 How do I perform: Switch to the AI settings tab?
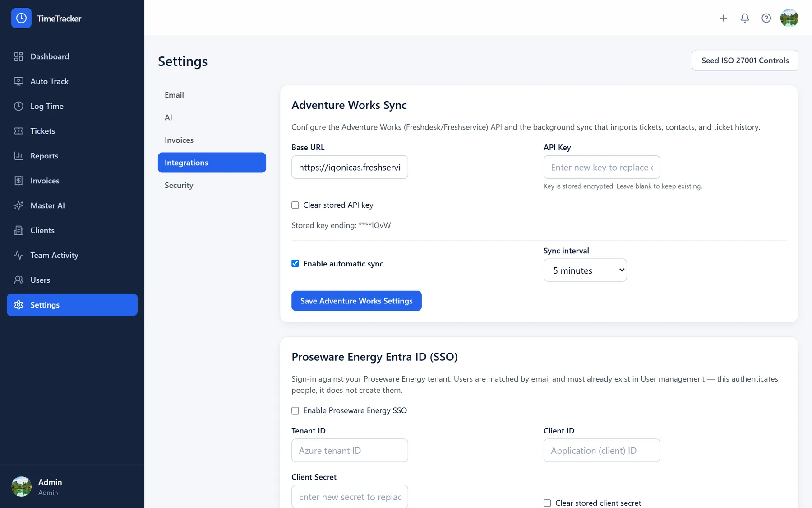(212, 117)
